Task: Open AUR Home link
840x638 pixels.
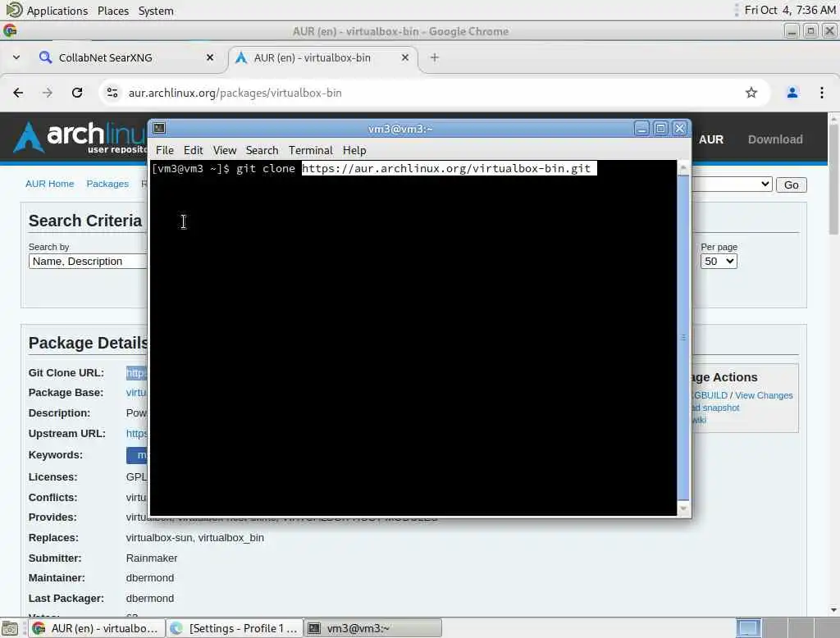Action: click(49, 184)
